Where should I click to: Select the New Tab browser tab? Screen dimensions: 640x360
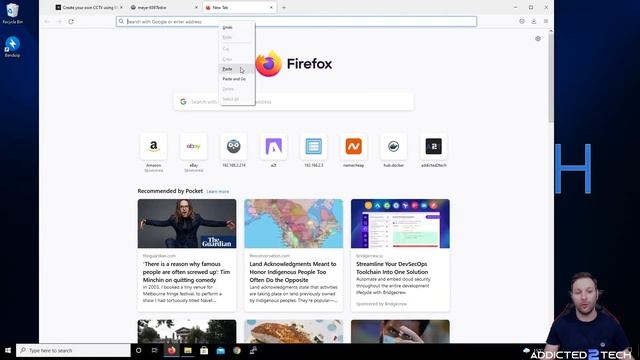tap(239, 7)
